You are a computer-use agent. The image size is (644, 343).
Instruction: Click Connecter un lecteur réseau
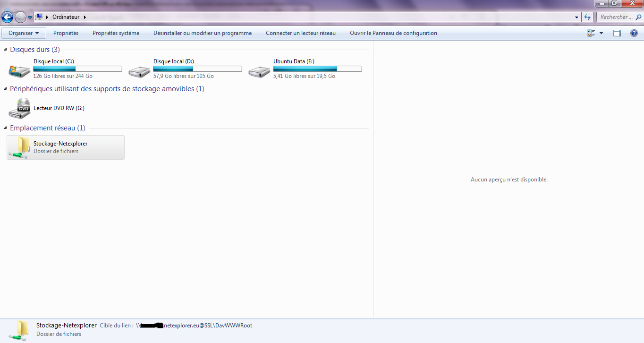click(301, 33)
